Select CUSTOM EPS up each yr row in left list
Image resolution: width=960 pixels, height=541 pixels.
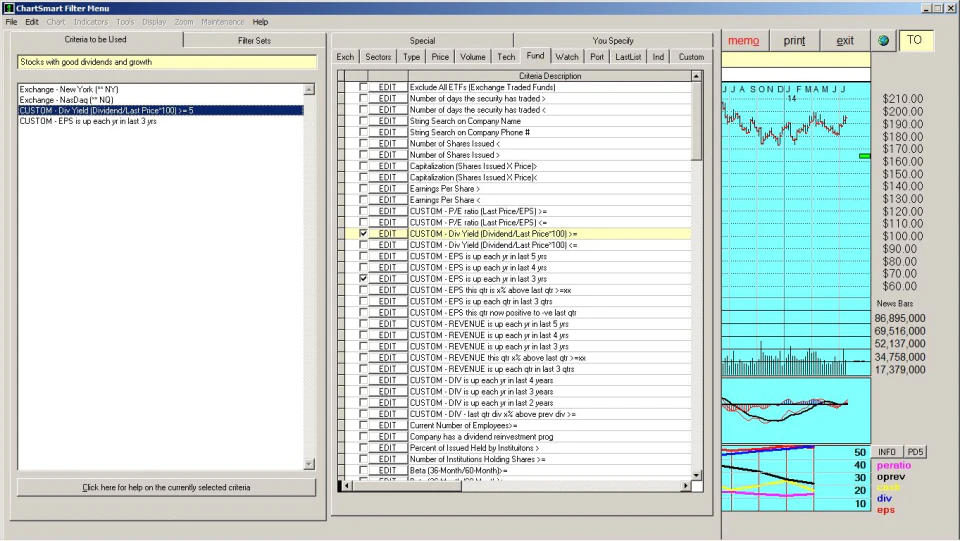point(161,121)
